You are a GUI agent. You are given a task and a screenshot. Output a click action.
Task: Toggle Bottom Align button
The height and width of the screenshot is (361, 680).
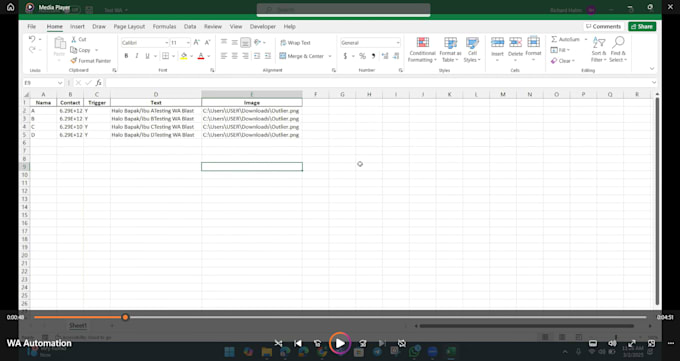click(x=245, y=43)
